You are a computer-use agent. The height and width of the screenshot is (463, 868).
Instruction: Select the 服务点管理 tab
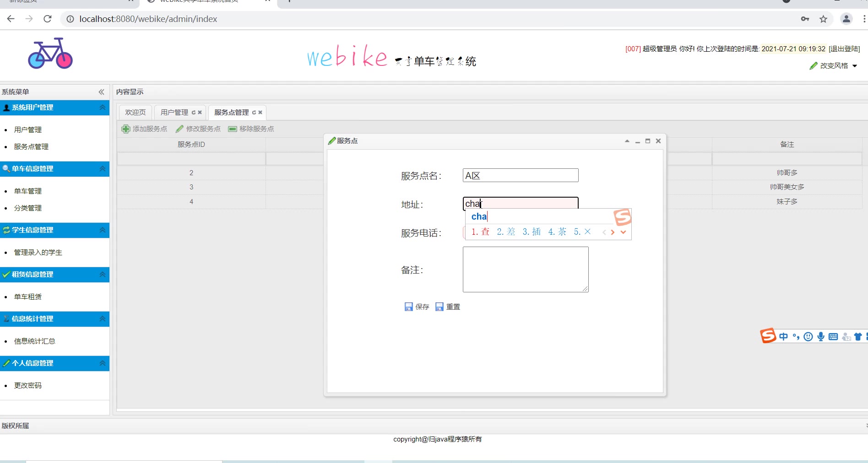point(232,113)
